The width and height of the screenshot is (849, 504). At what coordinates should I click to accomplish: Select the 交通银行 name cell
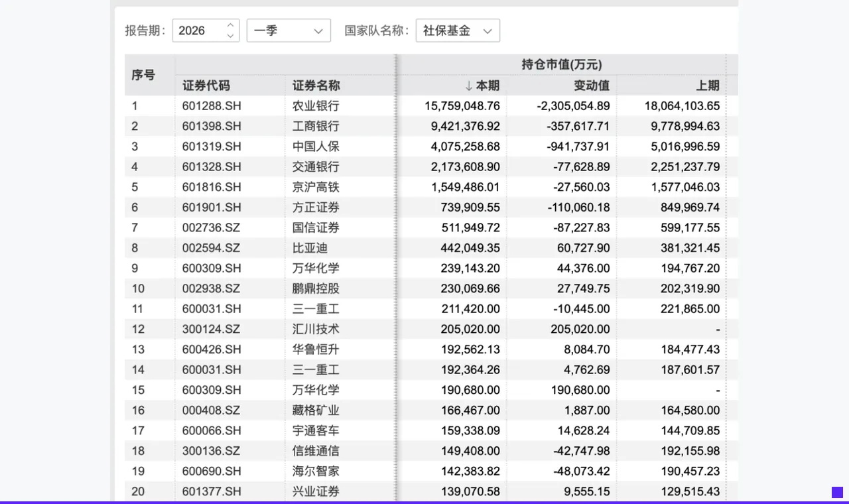tap(316, 166)
